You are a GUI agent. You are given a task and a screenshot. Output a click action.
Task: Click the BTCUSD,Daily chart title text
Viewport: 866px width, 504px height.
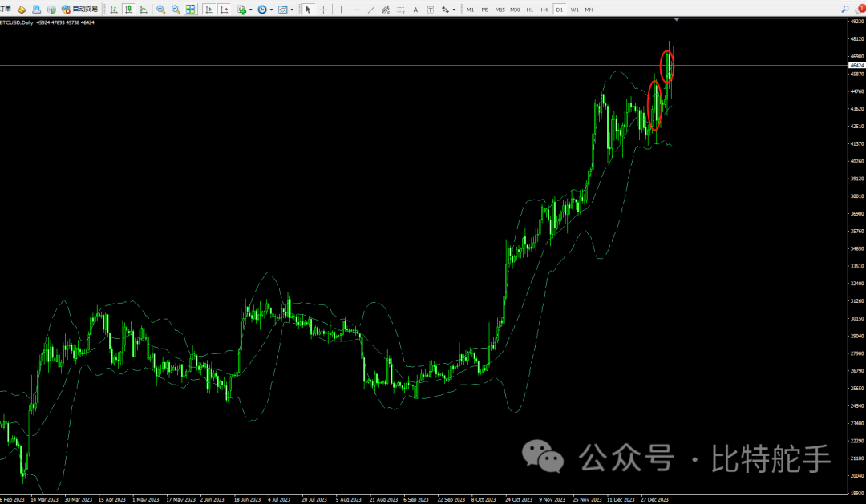pos(17,22)
